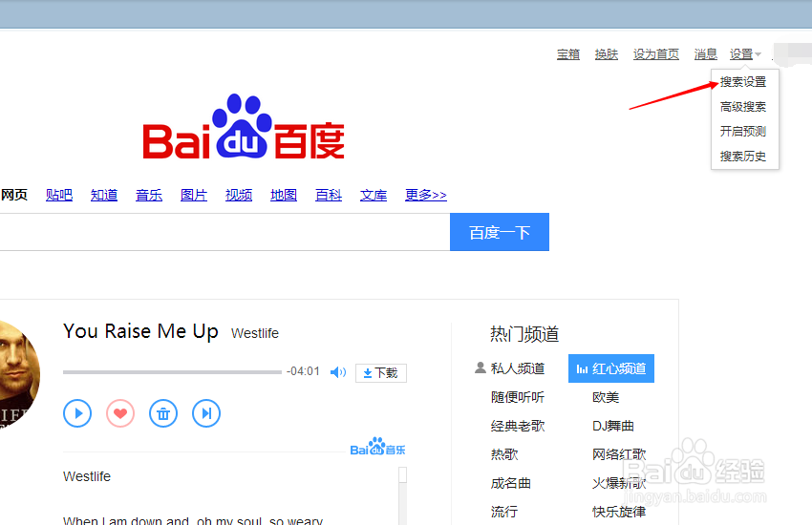Select the 网络红歌 channel
The image size is (812, 525).
click(619, 454)
